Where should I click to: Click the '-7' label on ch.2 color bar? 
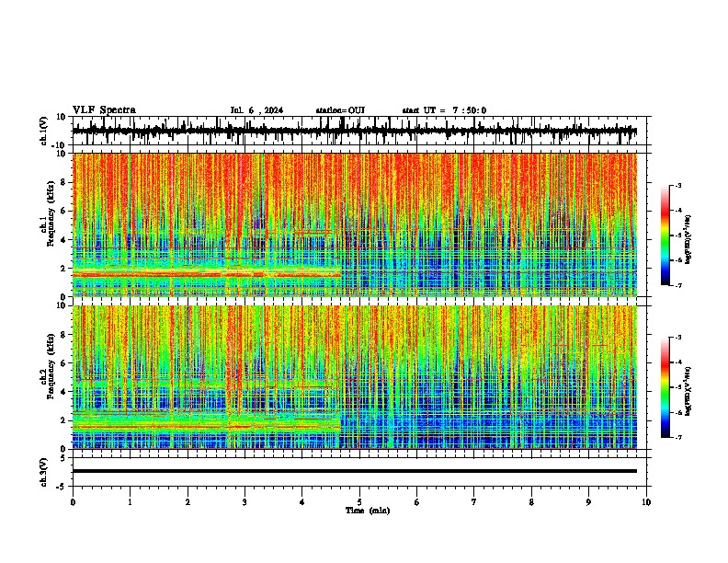678,437
